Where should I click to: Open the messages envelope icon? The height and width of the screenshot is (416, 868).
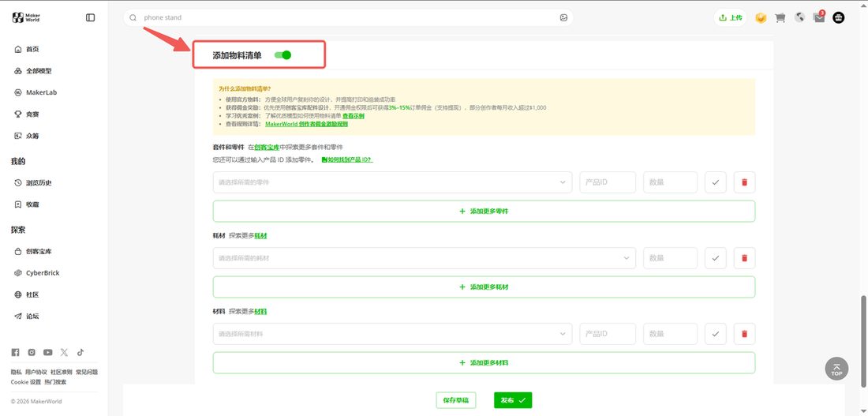coord(819,17)
